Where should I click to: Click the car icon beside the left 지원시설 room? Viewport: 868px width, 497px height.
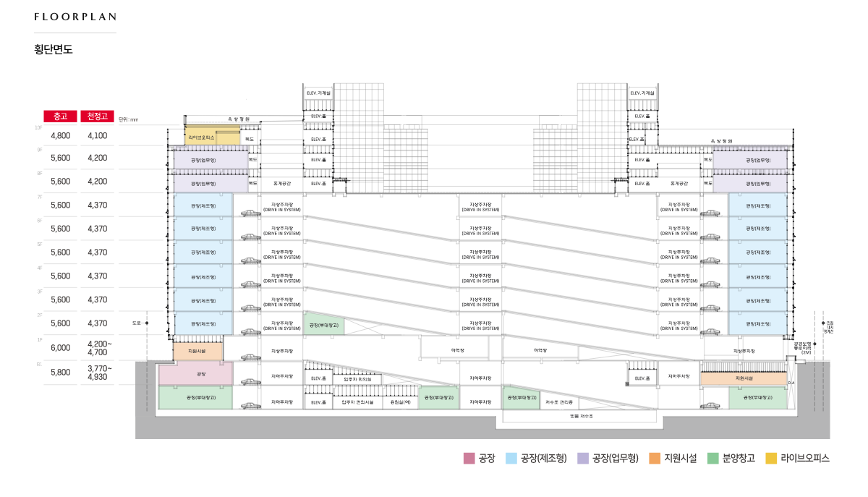250,357
